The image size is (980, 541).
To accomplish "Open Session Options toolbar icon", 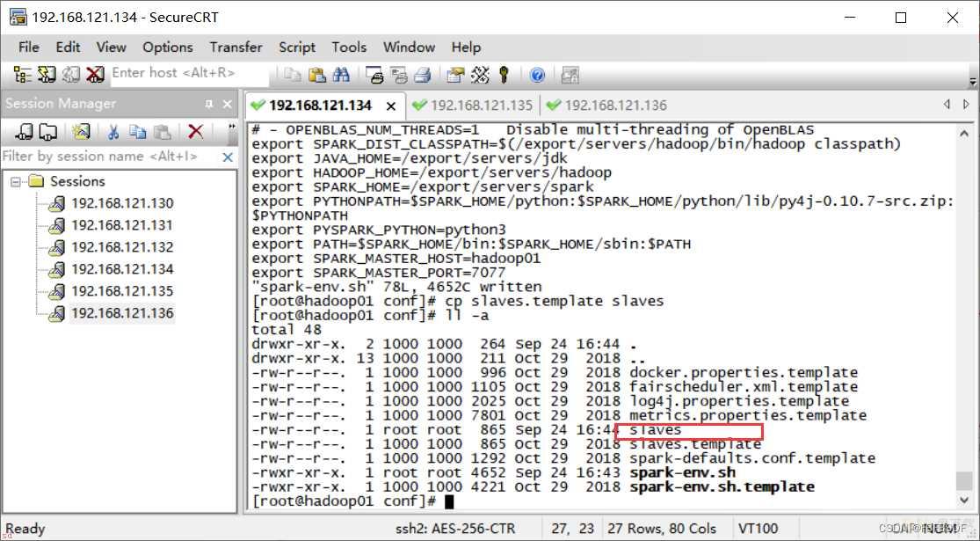I will point(455,76).
